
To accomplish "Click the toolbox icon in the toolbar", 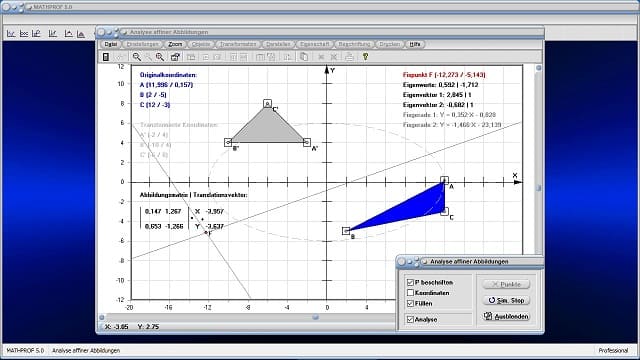I will click(x=175, y=57).
